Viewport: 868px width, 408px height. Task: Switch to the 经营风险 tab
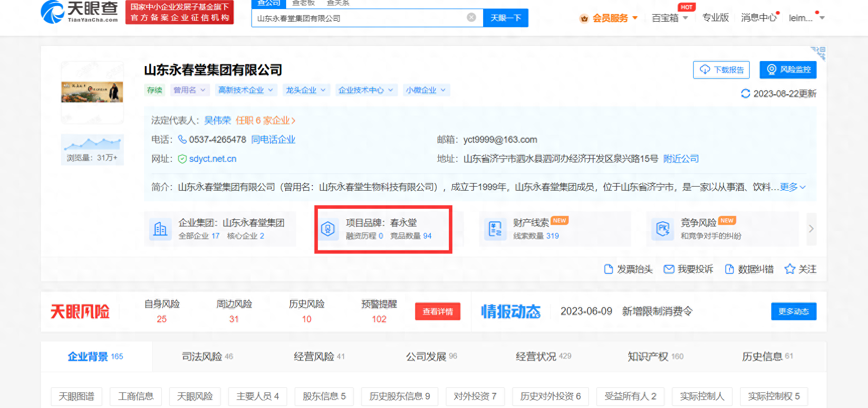(x=319, y=357)
